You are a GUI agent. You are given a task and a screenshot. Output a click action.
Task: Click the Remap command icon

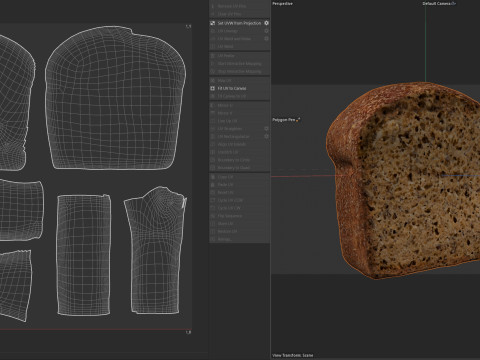[x=213, y=239]
